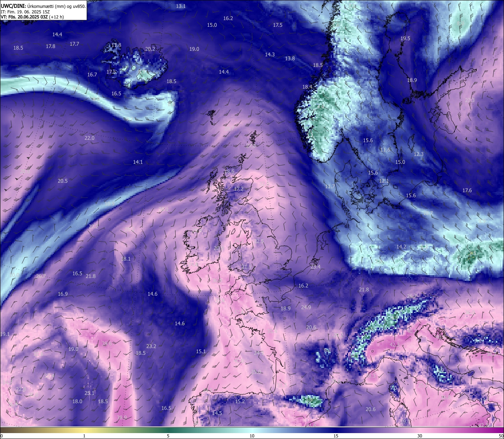Click the 17.6 value at the right edge
This screenshot has width=504, height=439.
coord(467,191)
